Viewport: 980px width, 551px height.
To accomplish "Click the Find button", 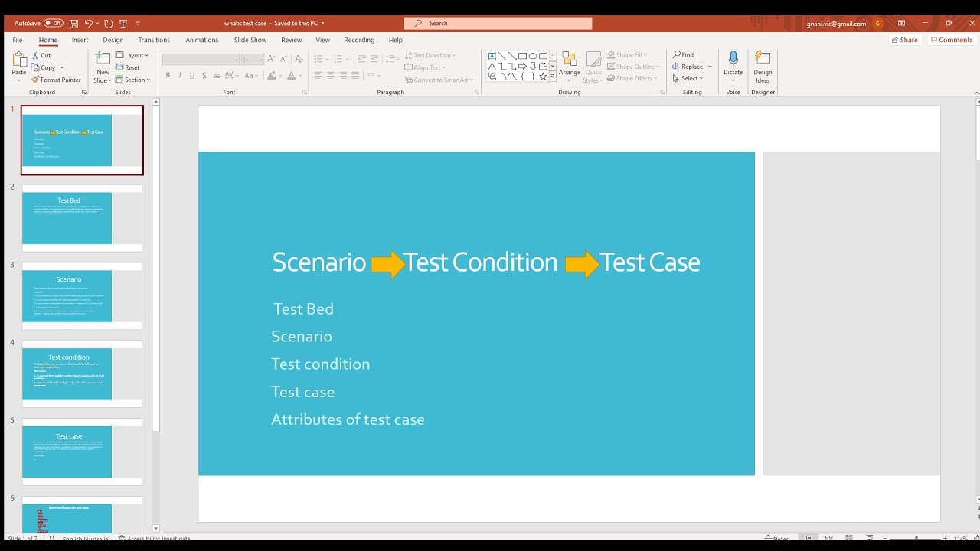I will click(684, 55).
